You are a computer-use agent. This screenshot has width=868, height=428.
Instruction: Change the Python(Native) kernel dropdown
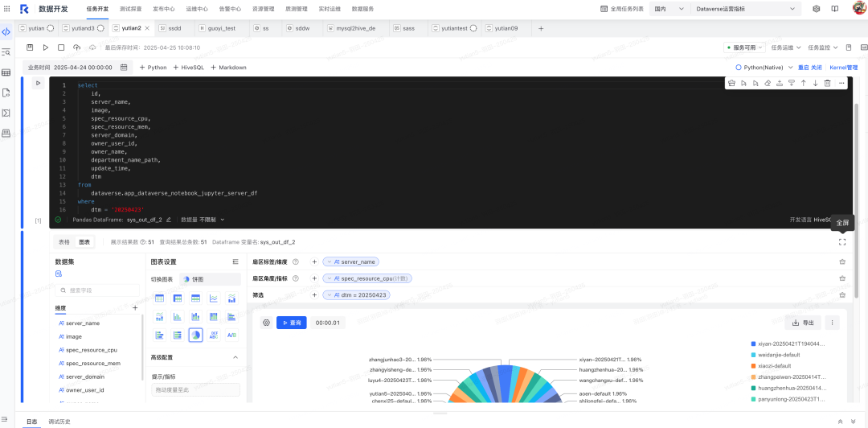tap(764, 67)
